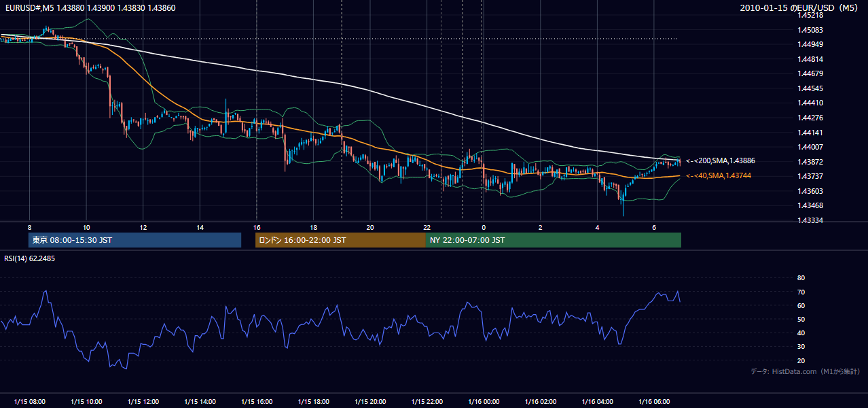Click the 1/15 22:00 time axis label
This screenshot has height=408, width=868.
(x=427, y=402)
